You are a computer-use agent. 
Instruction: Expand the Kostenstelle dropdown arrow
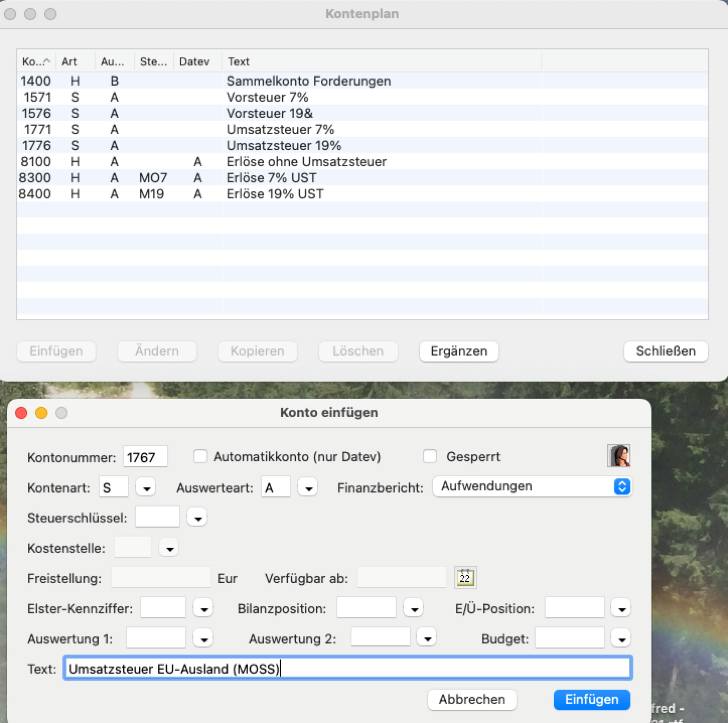pos(169,548)
